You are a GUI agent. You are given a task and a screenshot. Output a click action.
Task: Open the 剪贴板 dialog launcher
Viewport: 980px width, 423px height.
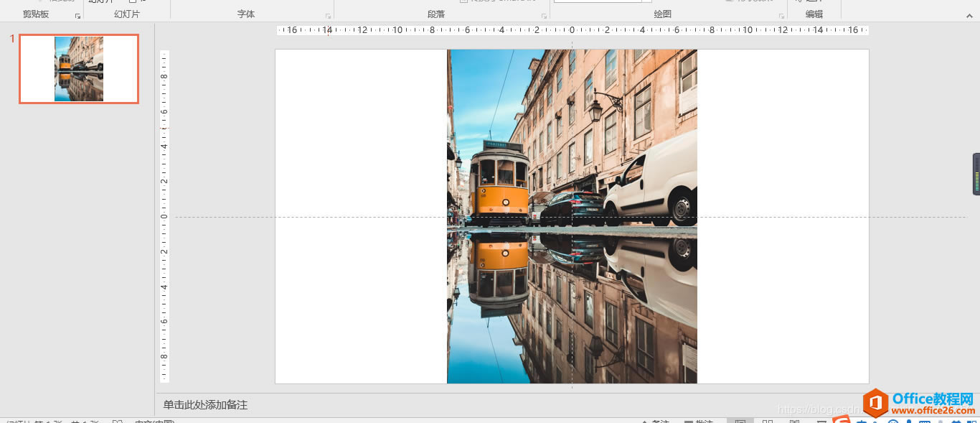77,14
